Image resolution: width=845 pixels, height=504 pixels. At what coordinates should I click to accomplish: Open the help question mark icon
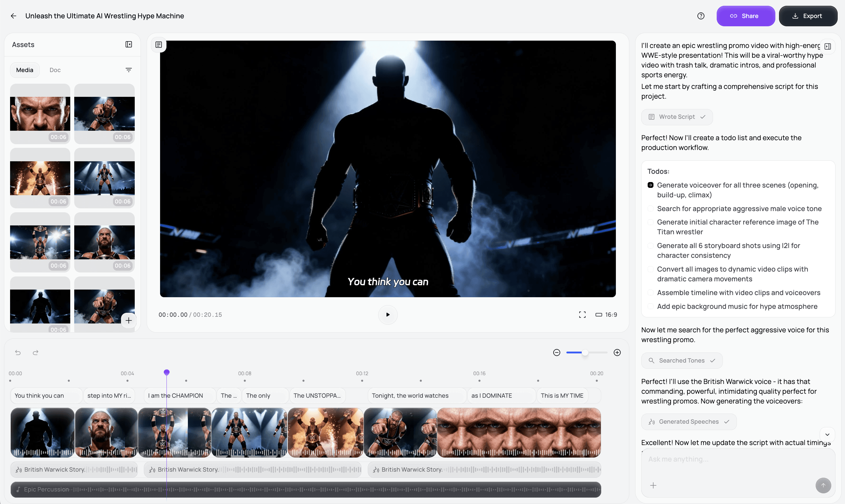tap(701, 16)
